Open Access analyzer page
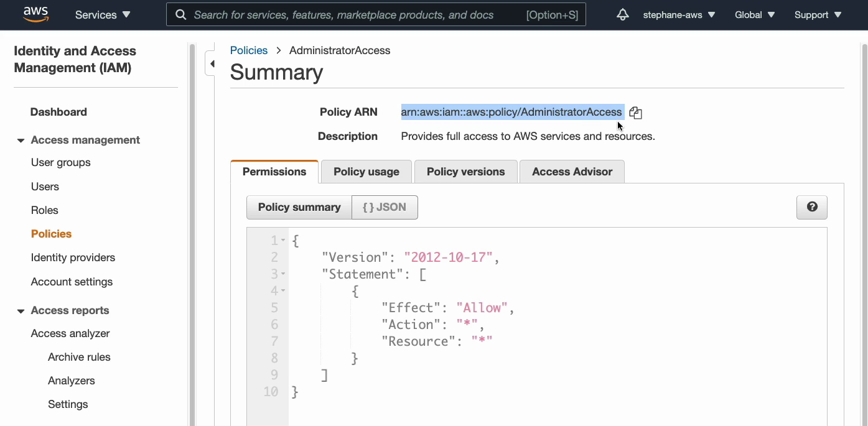 [70, 333]
